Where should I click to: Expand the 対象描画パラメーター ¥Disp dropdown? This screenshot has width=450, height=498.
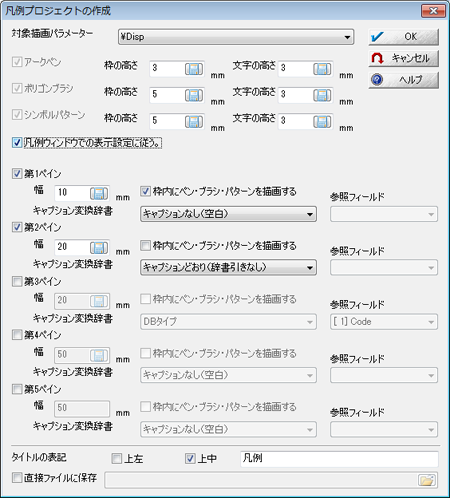(x=236, y=37)
